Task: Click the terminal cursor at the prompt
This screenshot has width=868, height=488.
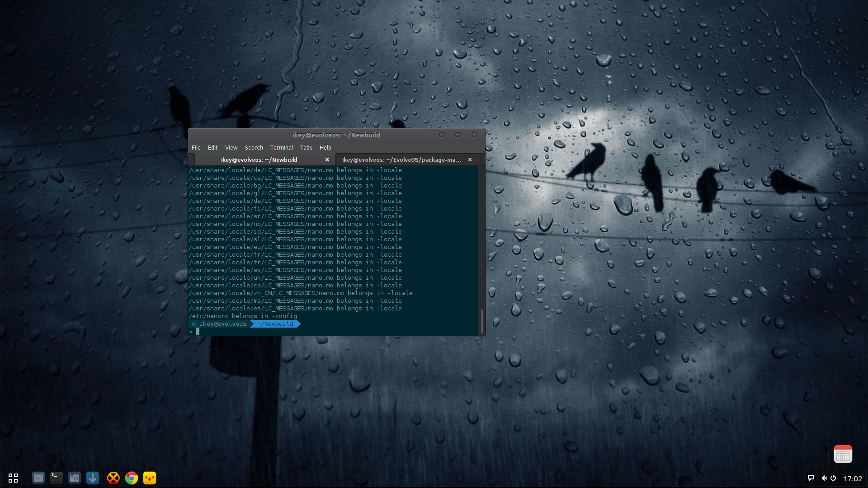Action: [198, 332]
